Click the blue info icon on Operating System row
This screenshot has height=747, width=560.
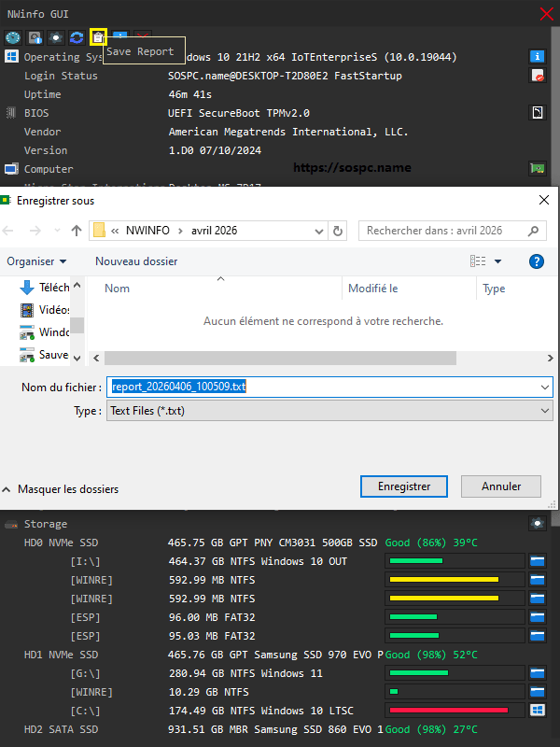click(x=537, y=57)
